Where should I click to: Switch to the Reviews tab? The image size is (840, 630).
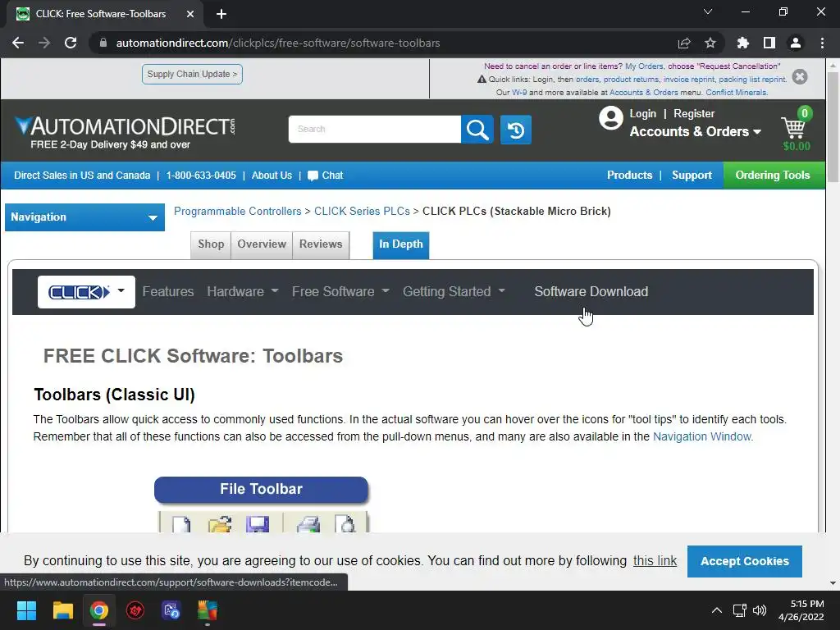[x=321, y=244]
